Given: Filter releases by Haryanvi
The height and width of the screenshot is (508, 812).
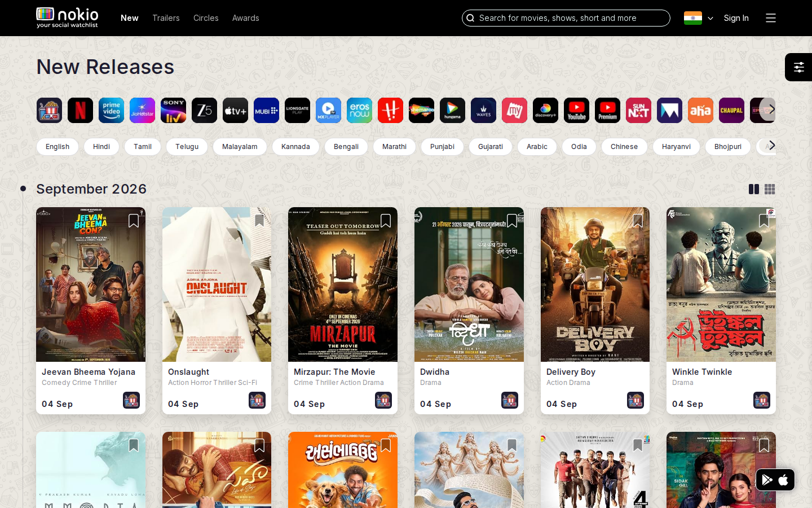Looking at the screenshot, I should (676, 147).
